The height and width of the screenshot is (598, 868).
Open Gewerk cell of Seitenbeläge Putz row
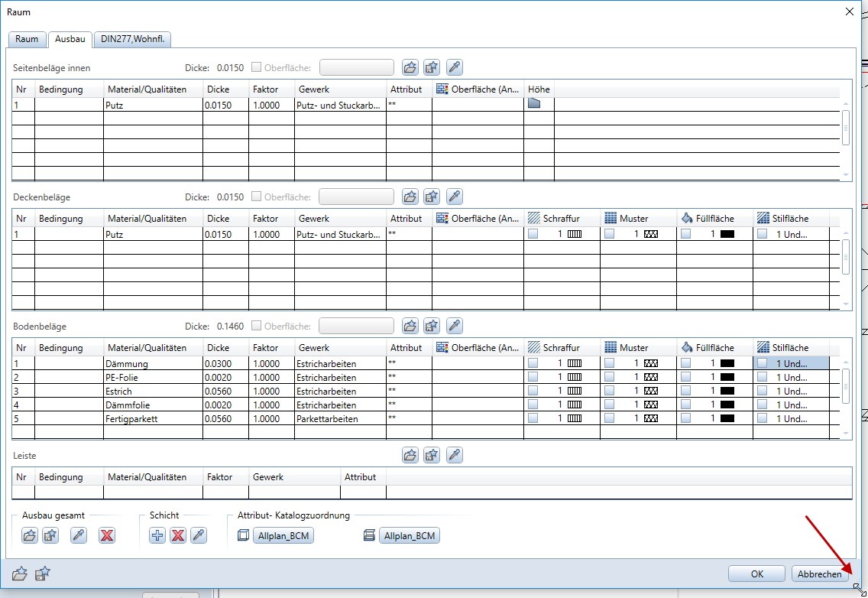[341, 105]
